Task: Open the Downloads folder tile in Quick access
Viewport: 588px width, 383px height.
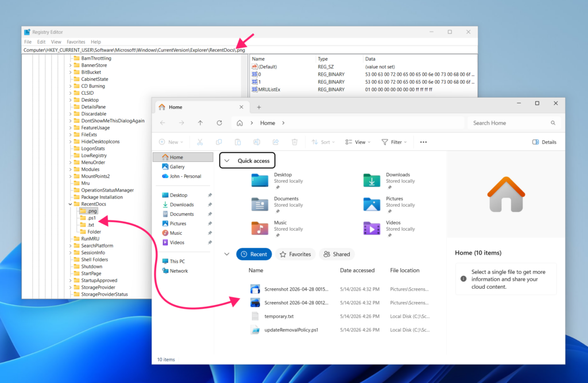Action: pos(389,181)
